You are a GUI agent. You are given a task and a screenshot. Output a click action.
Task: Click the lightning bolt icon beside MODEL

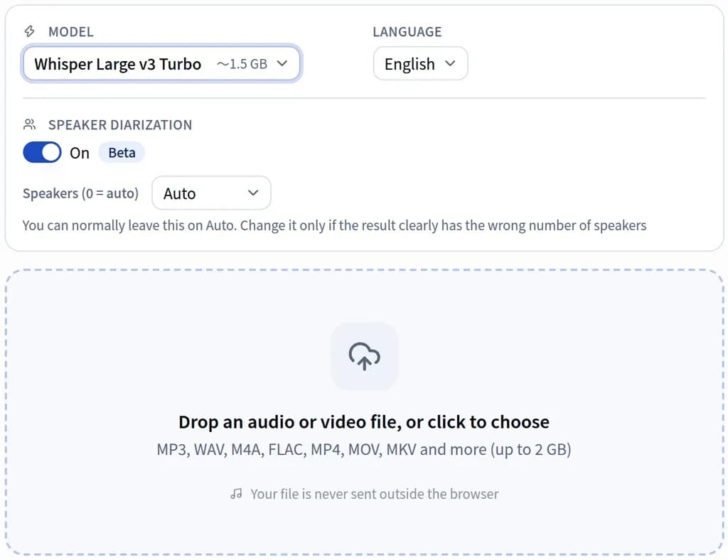click(29, 31)
